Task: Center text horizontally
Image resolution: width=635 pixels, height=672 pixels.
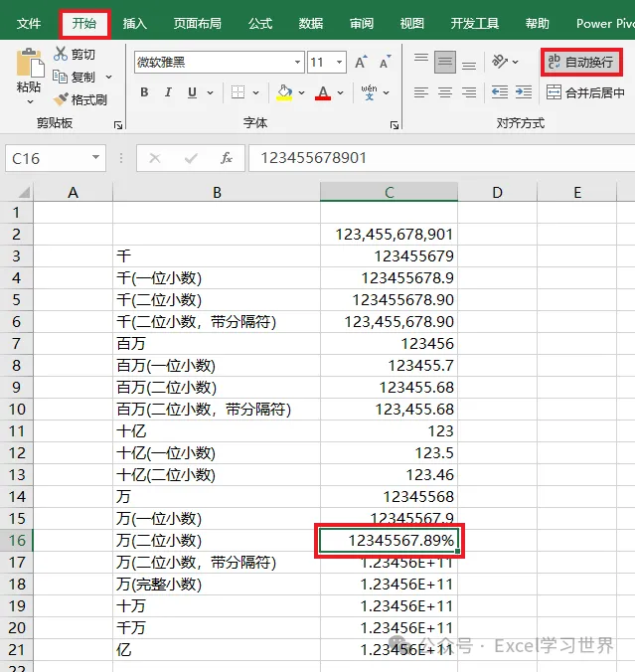Action: [445, 92]
